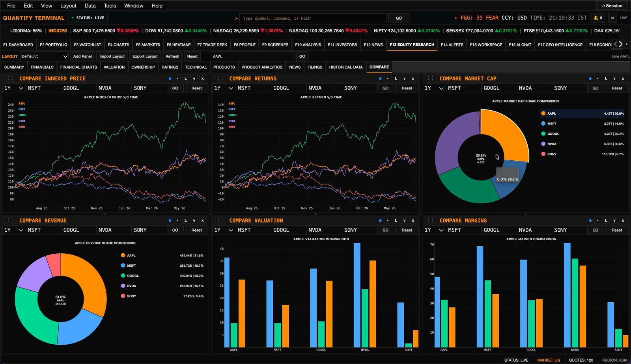This screenshot has width=631, height=364.
Task: Close the Compare Revenue panel
Action: 203,220
